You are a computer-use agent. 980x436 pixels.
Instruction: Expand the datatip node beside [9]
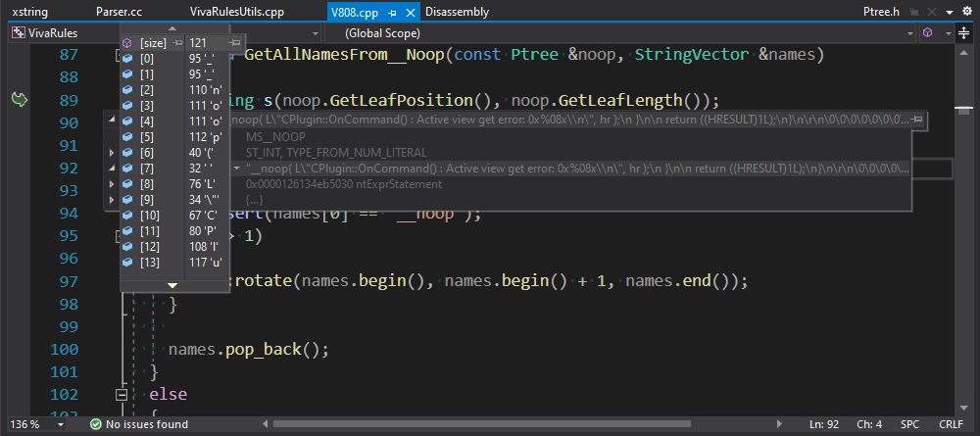click(112, 199)
